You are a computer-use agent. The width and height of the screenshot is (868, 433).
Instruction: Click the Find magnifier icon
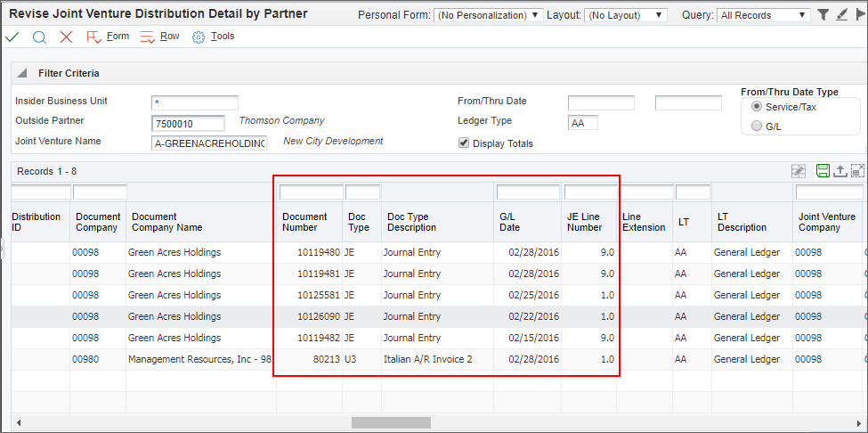pyautogui.click(x=39, y=37)
